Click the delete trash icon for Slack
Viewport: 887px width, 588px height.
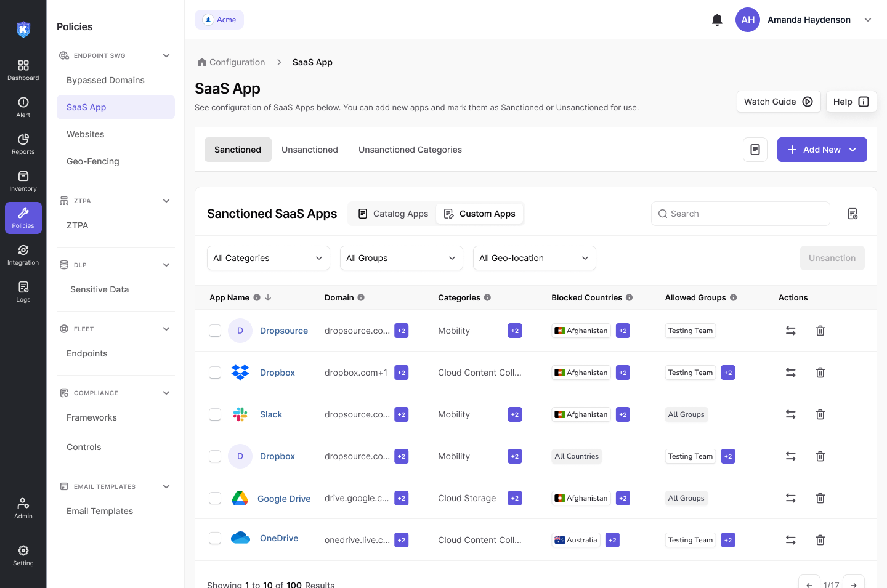pos(820,414)
